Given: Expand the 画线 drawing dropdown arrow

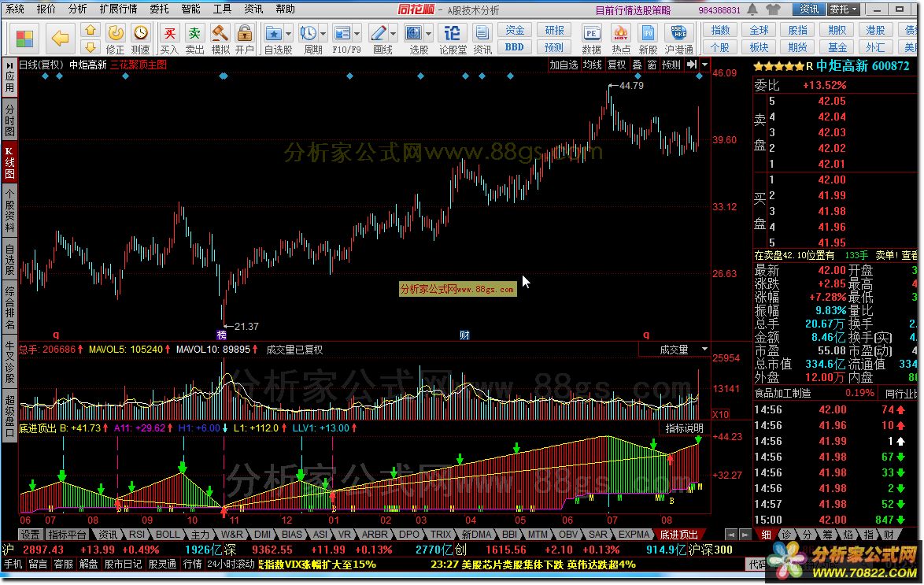Looking at the screenshot, I should point(393,34).
